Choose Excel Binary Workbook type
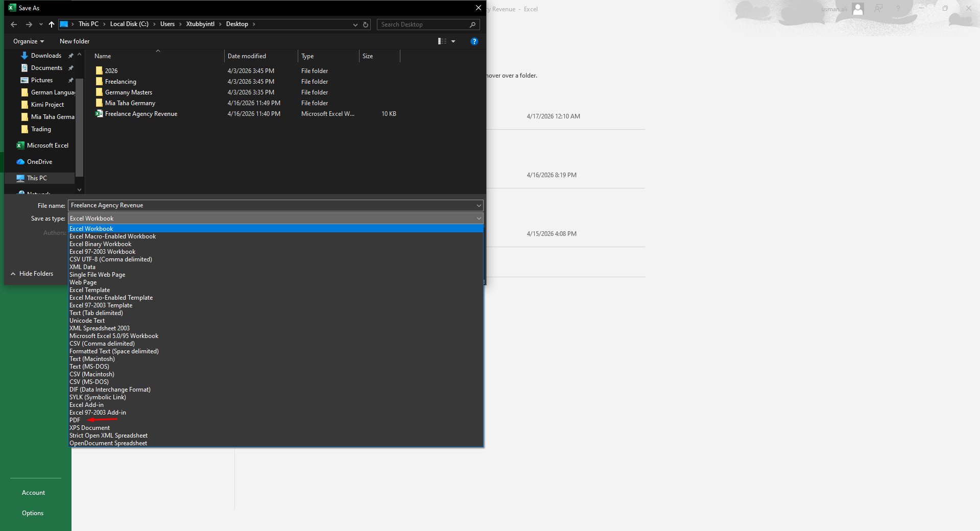 tap(276, 244)
